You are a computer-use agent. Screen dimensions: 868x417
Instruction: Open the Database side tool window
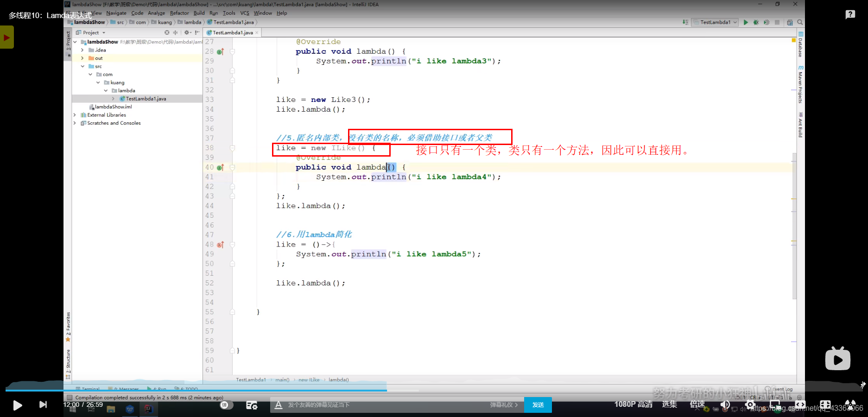[x=800, y=44]
